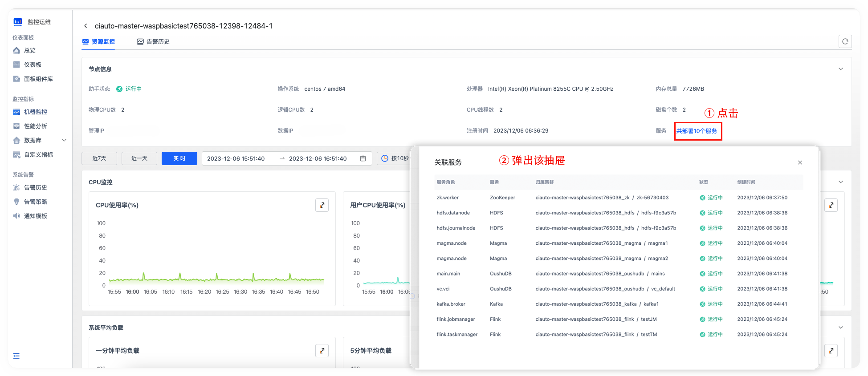Click the 16:00 label on CPU使用率 chart
This screenshot has height=376, width=868.
point(132,292)
